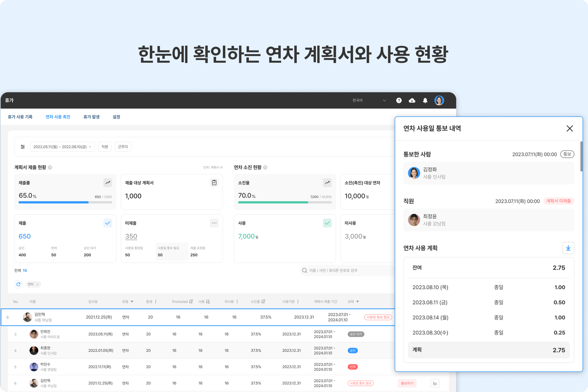Screen dimensions: 588x392
Task: Toggle the green checkmark on 사용 card
Action: coord(327,223)
